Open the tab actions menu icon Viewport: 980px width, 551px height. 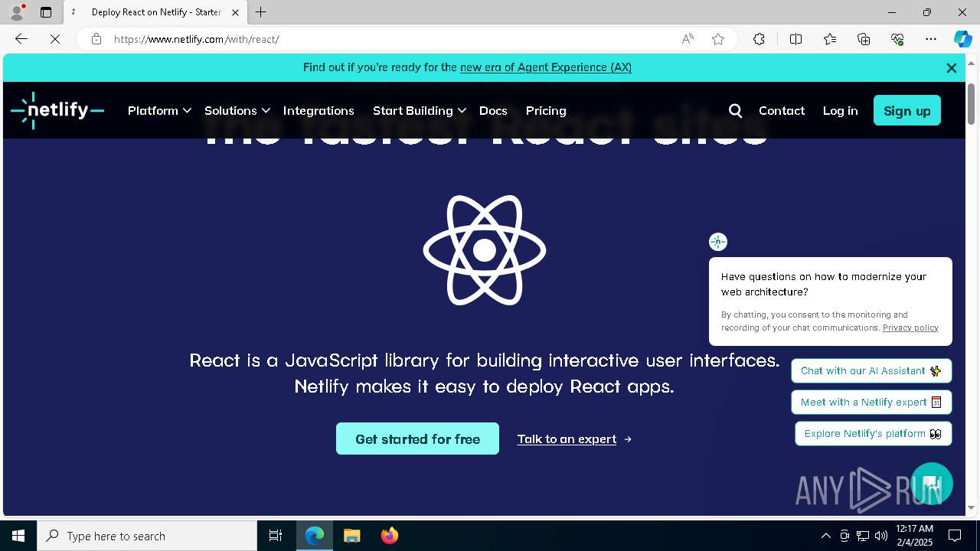(46, 12)
